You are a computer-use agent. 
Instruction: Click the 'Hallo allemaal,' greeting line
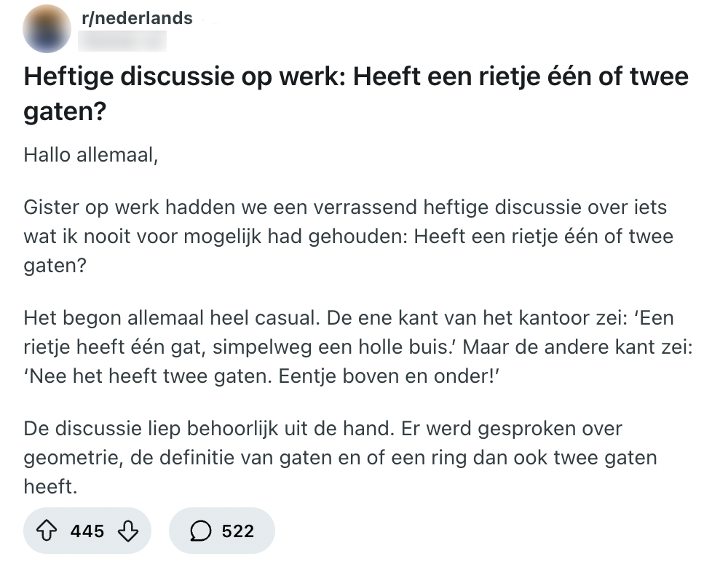(91, 154)
